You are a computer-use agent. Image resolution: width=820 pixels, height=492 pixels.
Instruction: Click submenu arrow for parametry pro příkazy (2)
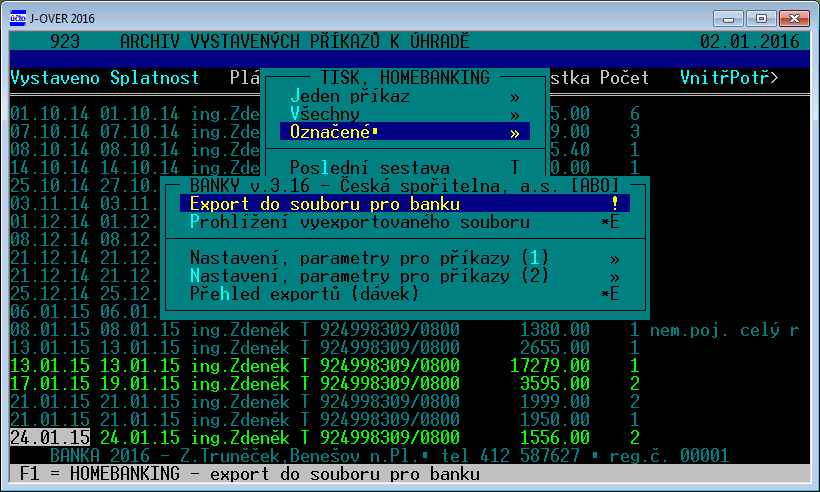click(x=614, y=277)
